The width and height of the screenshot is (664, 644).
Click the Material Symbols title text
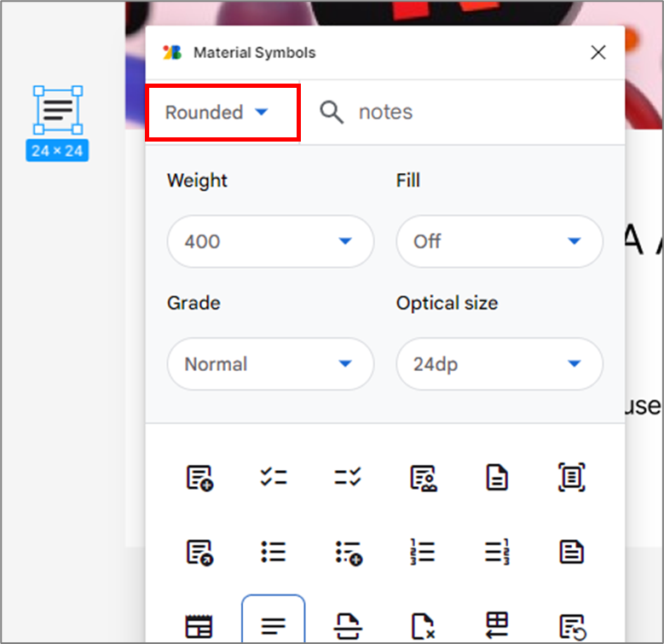point(255,53)
